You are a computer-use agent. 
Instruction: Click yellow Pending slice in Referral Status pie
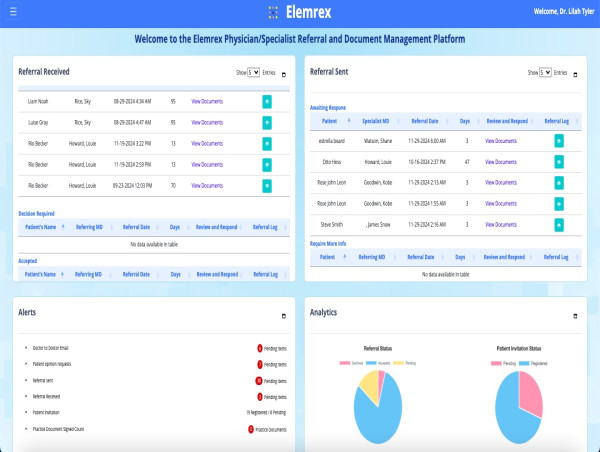[370, 385]
